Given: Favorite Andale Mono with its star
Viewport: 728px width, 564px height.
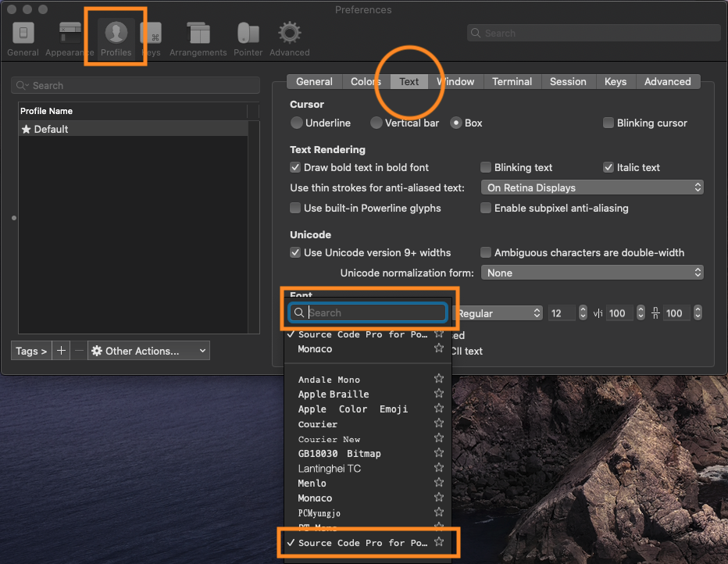Looking at the screenshot, I should click(x=439, y=379).
